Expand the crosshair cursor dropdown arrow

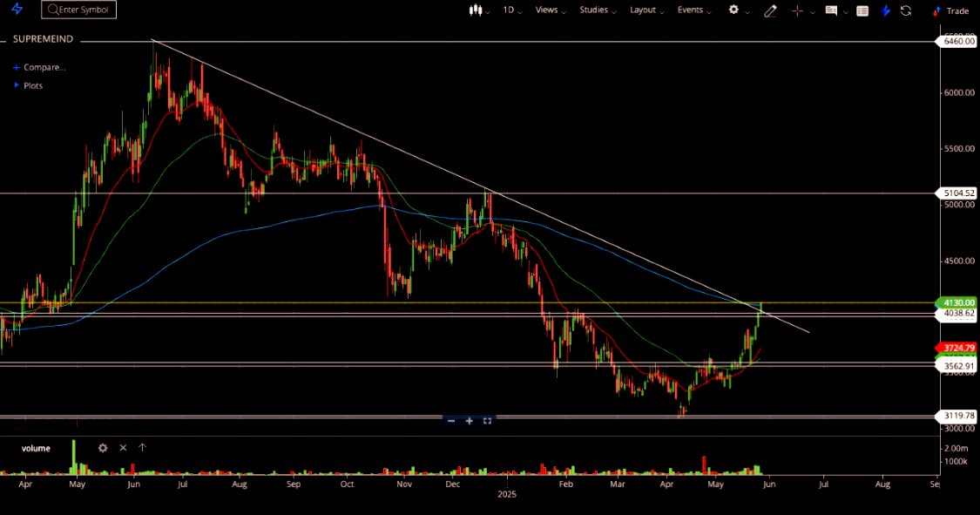[813, 12]
